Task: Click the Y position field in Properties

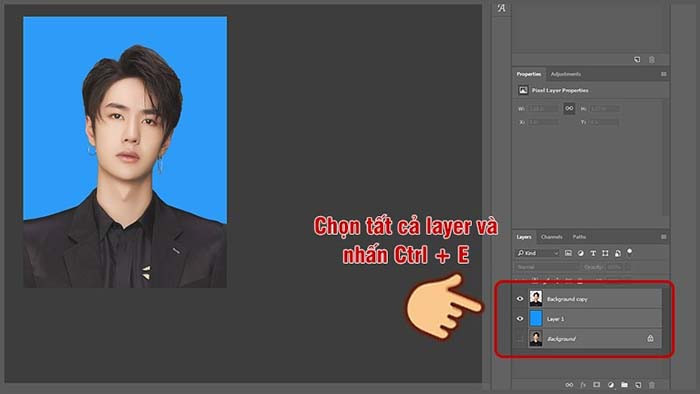Action: (x=604, y=122)
